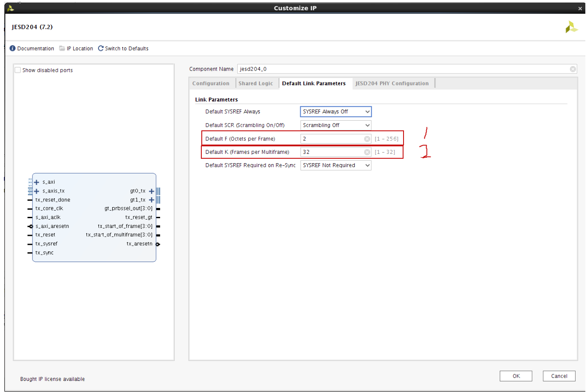Click the IP Location folder icon
This screenshot has width=588, height=392.
pos(62,49)
